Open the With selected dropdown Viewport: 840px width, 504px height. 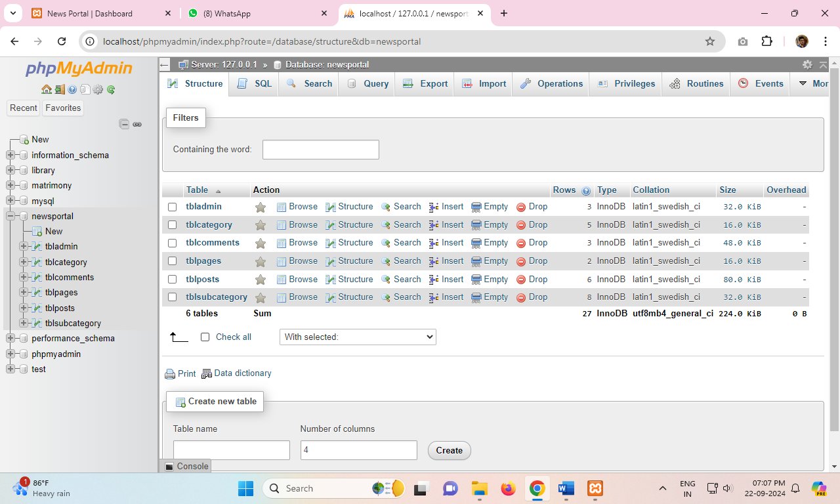pyautogui.click(x=358, y=337)
